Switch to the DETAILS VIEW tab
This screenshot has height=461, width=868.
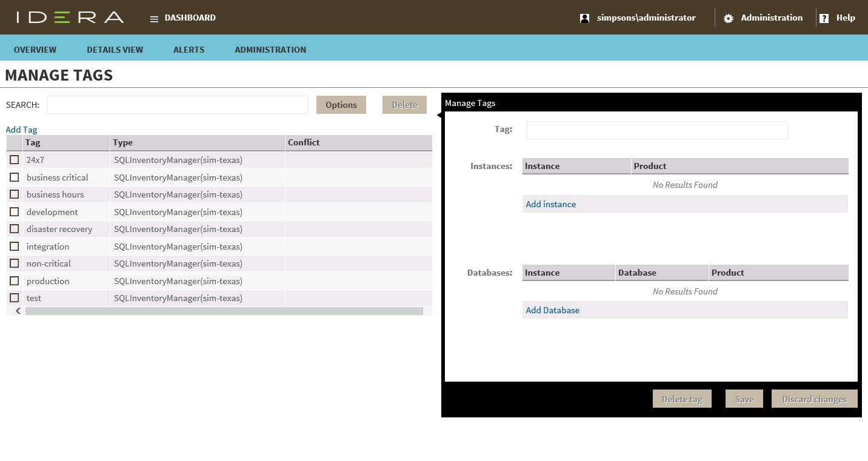(115, 49)
